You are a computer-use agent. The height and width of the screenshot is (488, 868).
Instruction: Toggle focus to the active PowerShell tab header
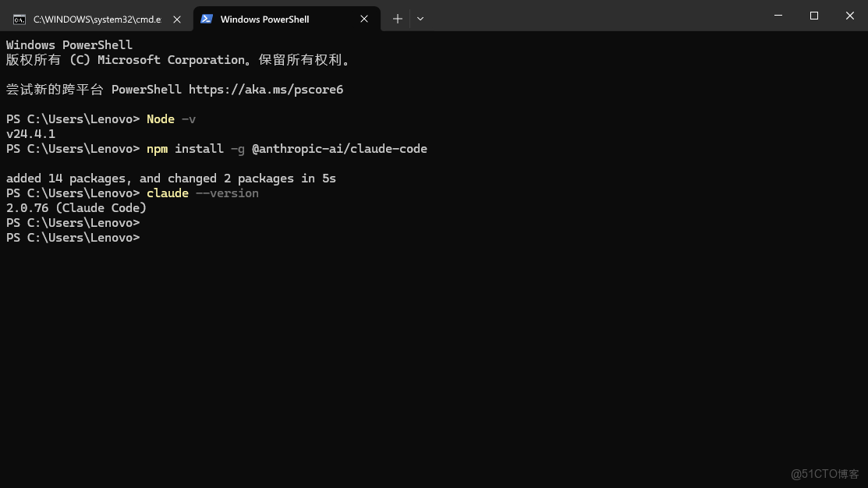pyautogui.click(x=265, y=19)
